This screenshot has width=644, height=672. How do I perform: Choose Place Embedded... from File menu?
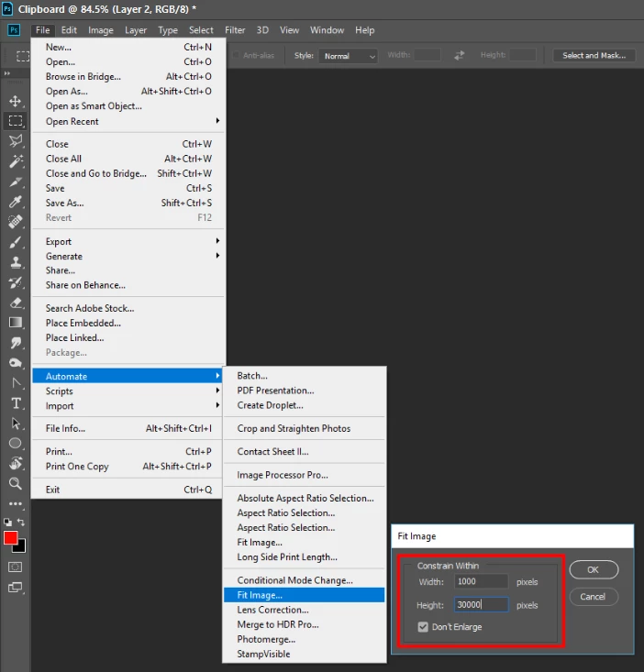[x=128, y=323]
